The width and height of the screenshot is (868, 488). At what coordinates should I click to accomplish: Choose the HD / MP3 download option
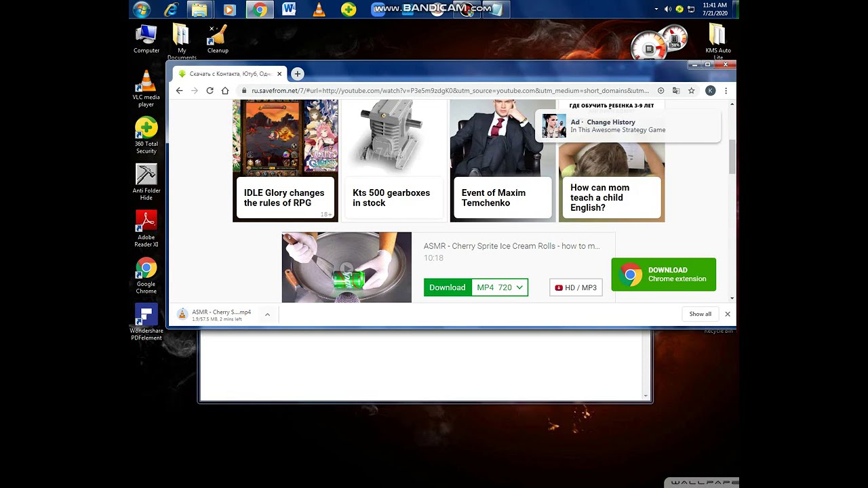[576, 287]
